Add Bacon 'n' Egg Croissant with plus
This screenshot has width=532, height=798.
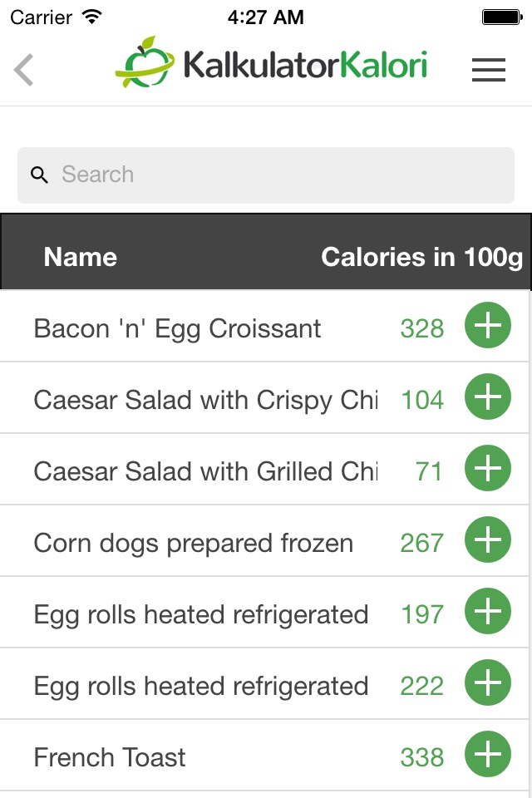(x=488, y=325)
